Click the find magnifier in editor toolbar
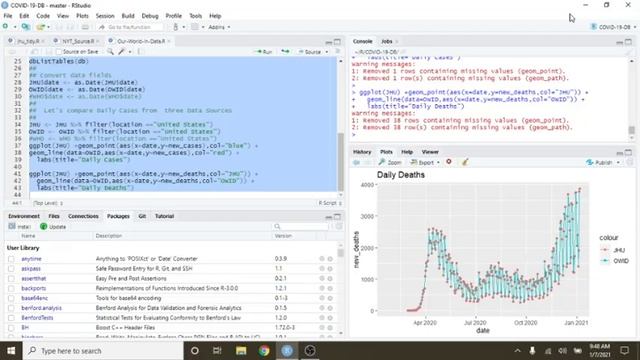Viewport: 640px width, 360px height. [x=110, y=52]
